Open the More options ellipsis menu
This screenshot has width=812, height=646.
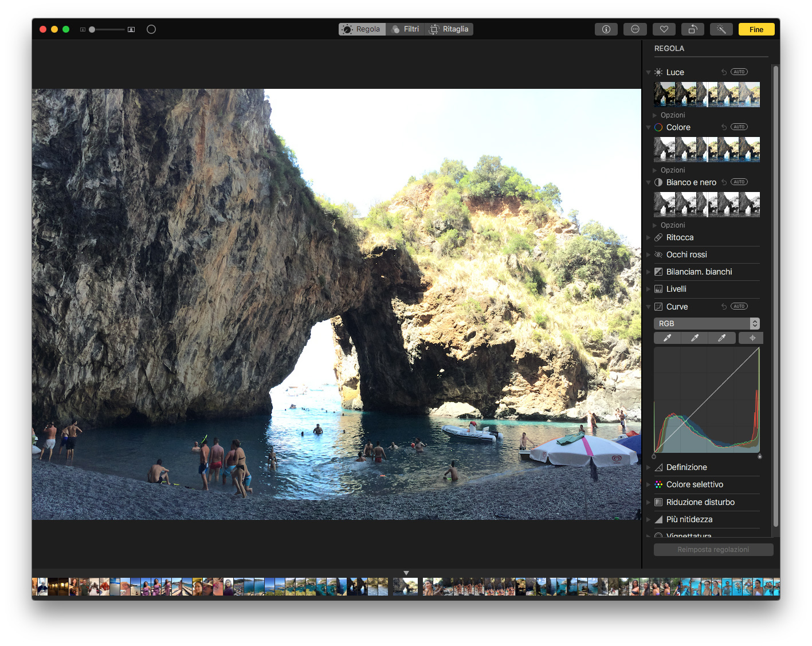[x=635, y=29]
